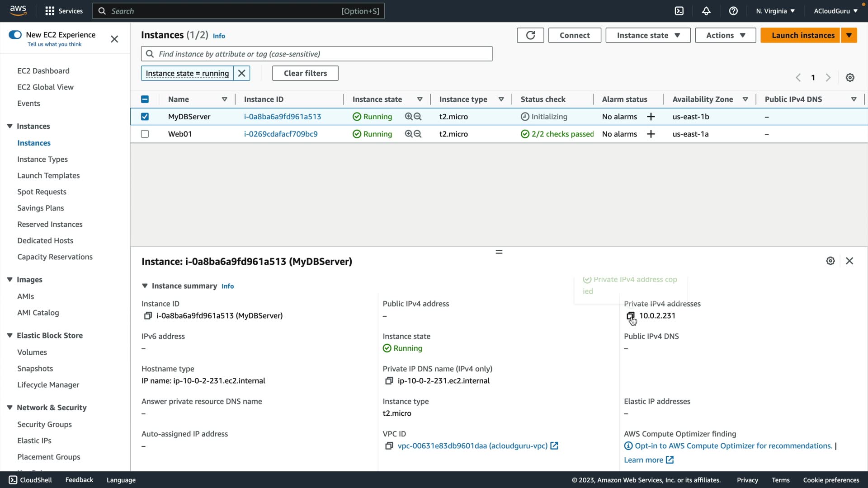Copy the private IP DNS name
This screenshot has height=488, width=868.
[x=389, y=381]
